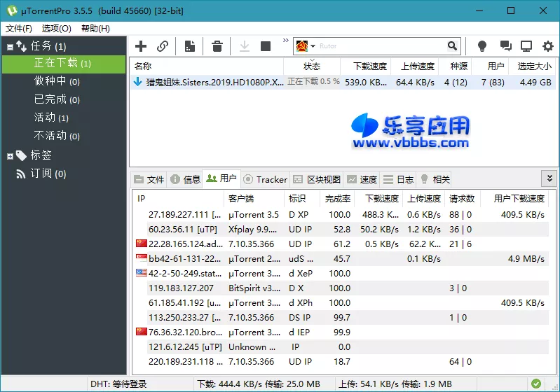Select 任务 (1) in the sidebar

48,46
